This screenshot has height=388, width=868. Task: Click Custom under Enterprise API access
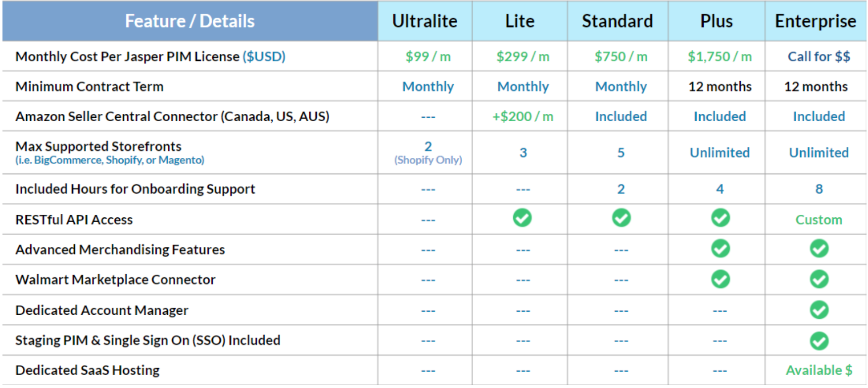[x=819, y=220]
